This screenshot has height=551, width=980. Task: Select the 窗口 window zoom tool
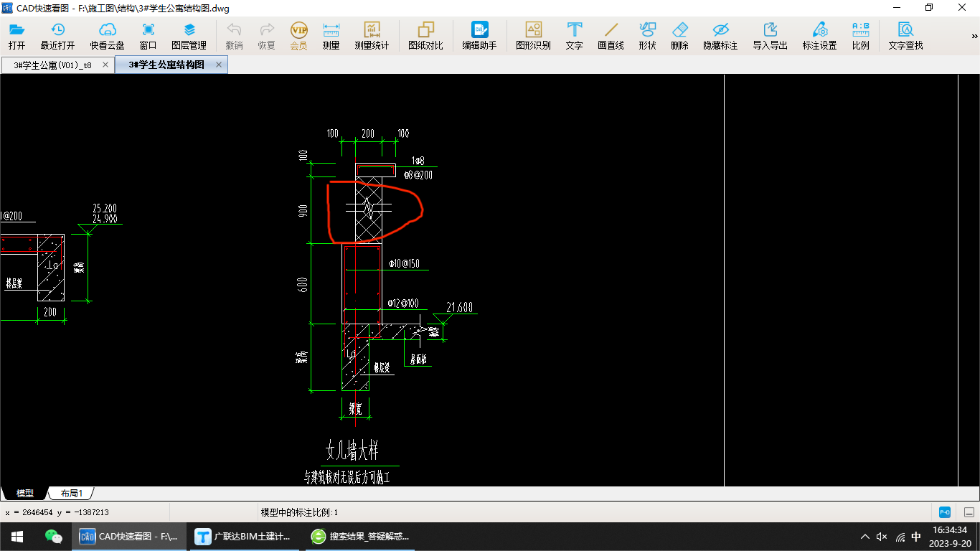coord(148,36)
